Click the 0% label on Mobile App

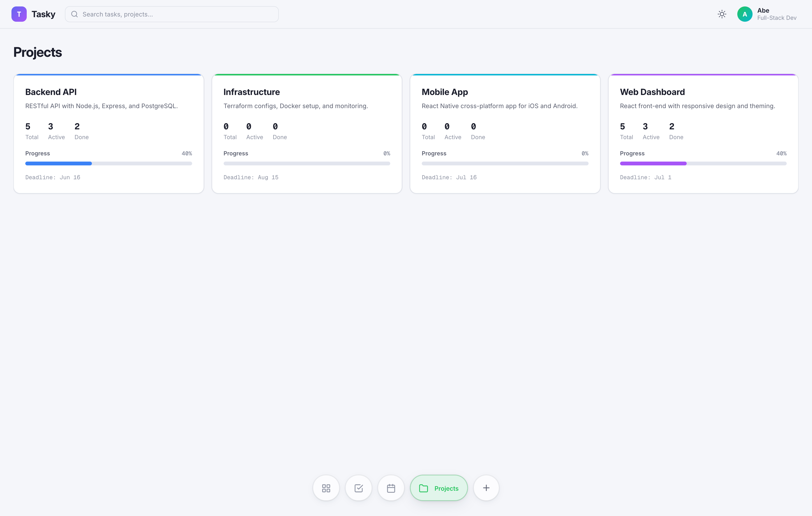coord(585,153)
